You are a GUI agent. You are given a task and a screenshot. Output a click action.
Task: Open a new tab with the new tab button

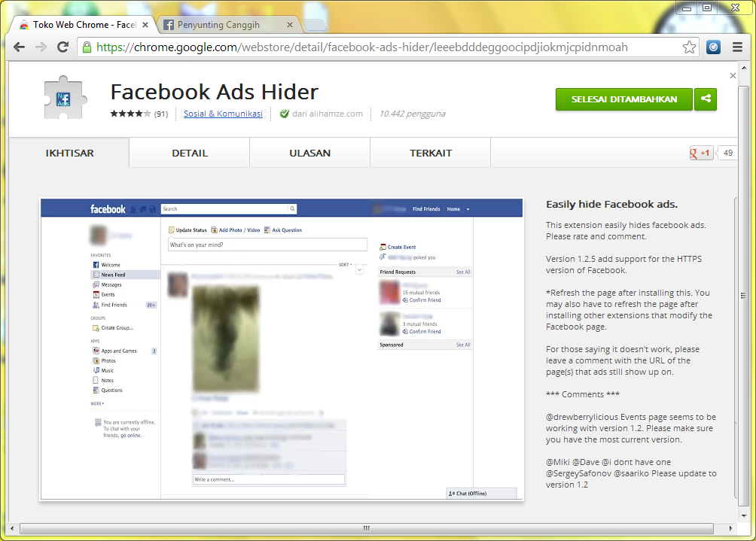click(x=316, y=25)
